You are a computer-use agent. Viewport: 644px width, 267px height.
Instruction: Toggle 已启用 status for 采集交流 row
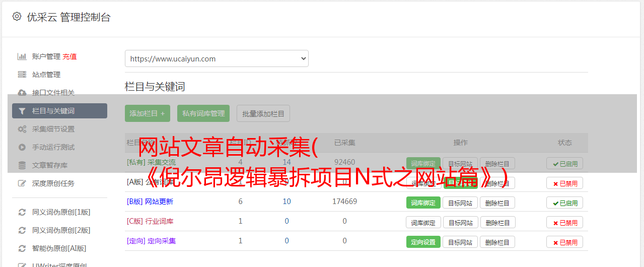(x=565, y=163)
